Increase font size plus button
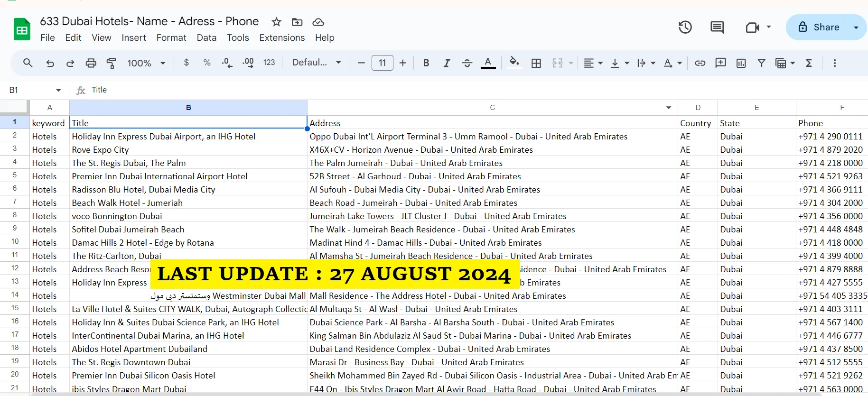 (x=403, y=63)
